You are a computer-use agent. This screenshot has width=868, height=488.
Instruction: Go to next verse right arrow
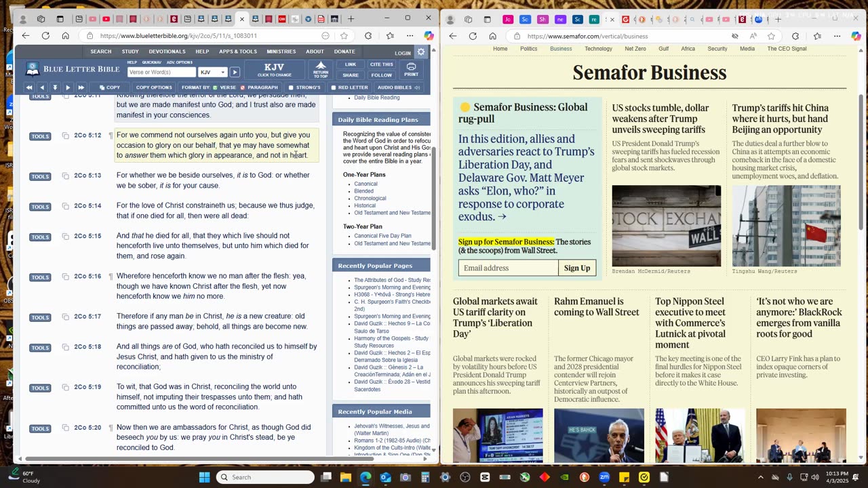68,87
